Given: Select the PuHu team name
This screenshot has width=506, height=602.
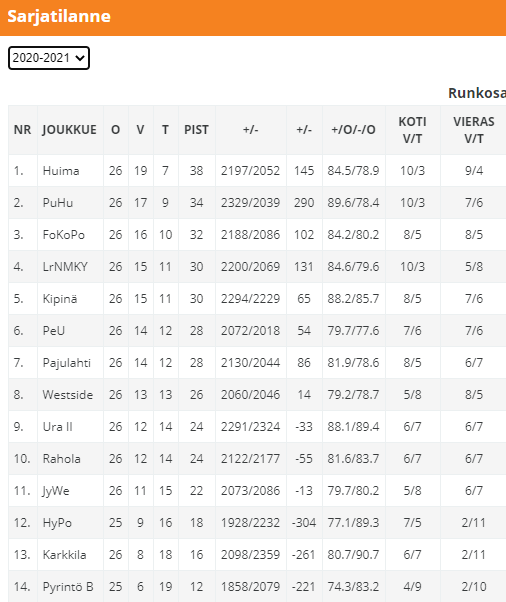Looking at the screenshot, I should [58, 203].
